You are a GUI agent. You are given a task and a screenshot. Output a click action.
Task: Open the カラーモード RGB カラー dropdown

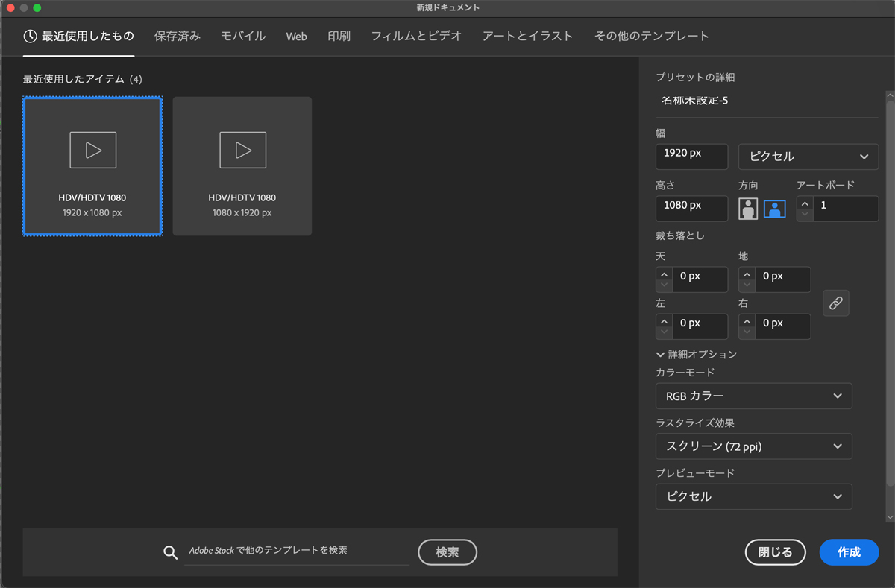pyautogui.click(x=753, y=396)
